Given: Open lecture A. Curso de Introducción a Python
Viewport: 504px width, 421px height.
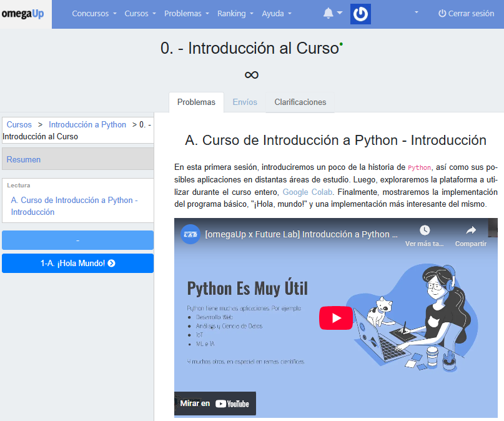Looking at the screenshot, I should tap(74, 206).
